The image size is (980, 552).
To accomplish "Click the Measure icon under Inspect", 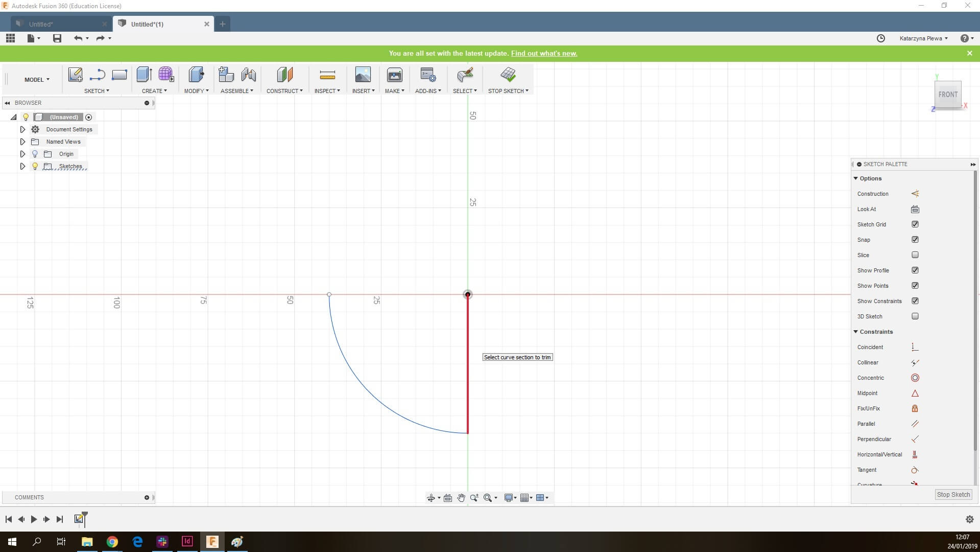I will tap(327, 76).
